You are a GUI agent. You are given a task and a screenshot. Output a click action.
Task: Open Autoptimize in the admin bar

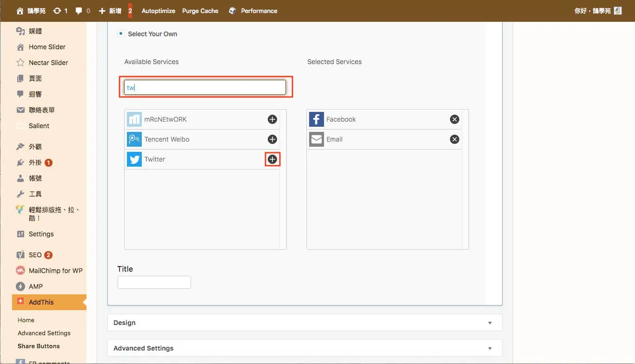point(159,11)
